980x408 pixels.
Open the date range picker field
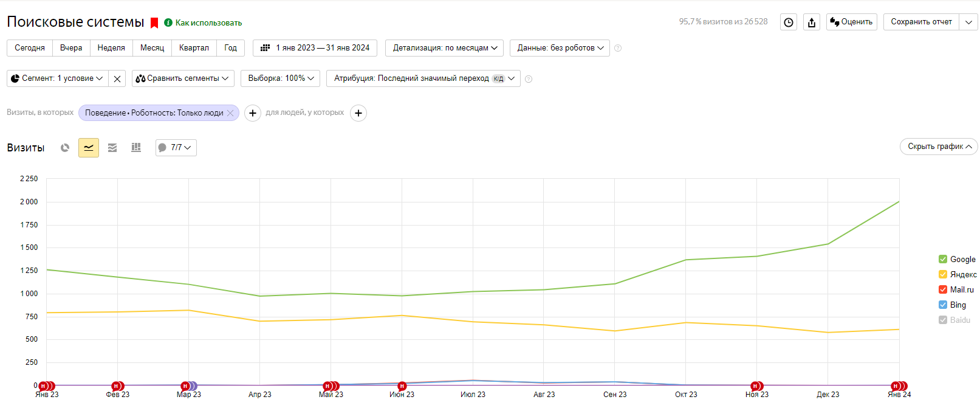pos(315,48)
